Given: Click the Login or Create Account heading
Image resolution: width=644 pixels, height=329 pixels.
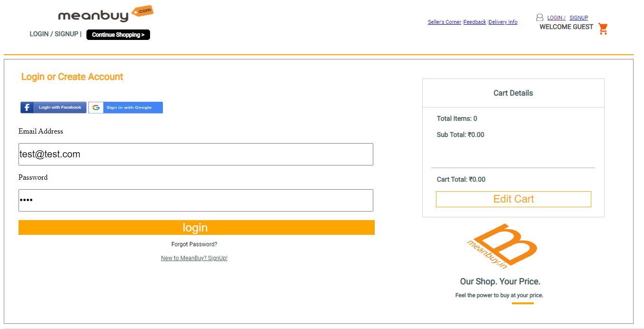Looking at the screenshot, I should pos(72,77).
